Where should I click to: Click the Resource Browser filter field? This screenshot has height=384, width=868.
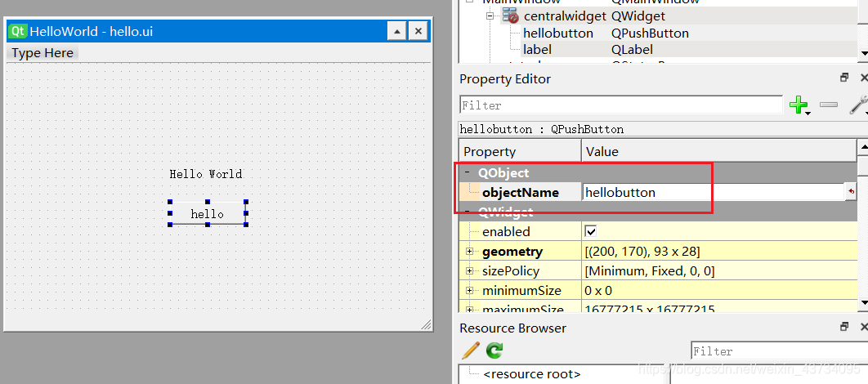pos(780,351)
